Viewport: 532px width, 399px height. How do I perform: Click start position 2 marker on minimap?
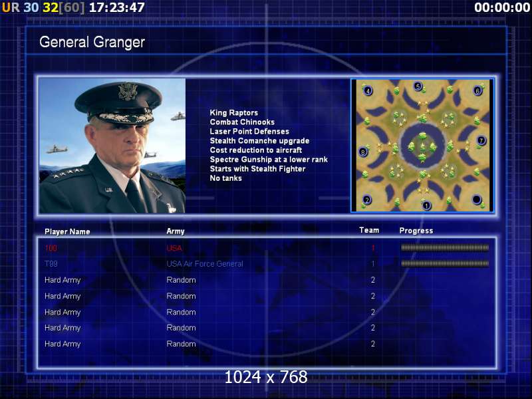click(x=367, y=200)
